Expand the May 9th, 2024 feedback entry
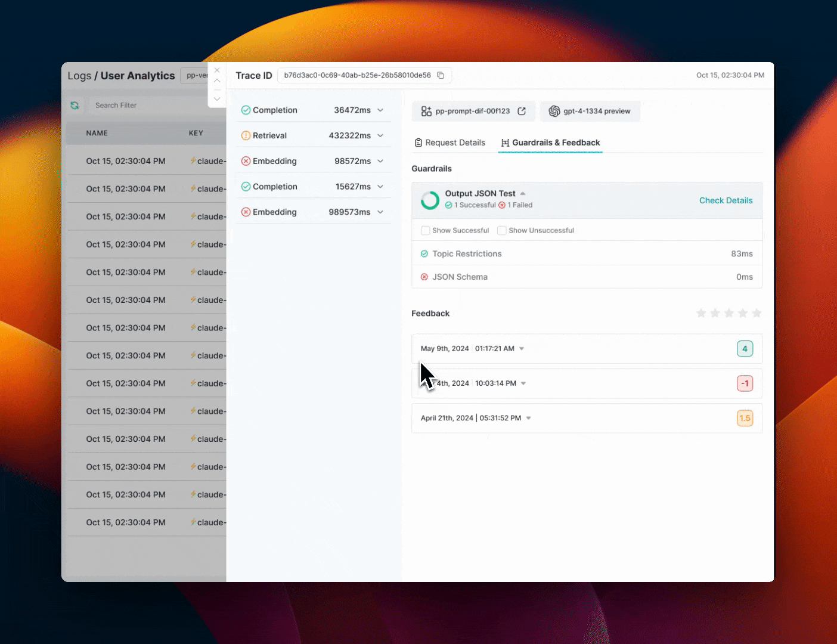This screenshot has width=837, height=644. pyautogui.click(x=522, y=349)
